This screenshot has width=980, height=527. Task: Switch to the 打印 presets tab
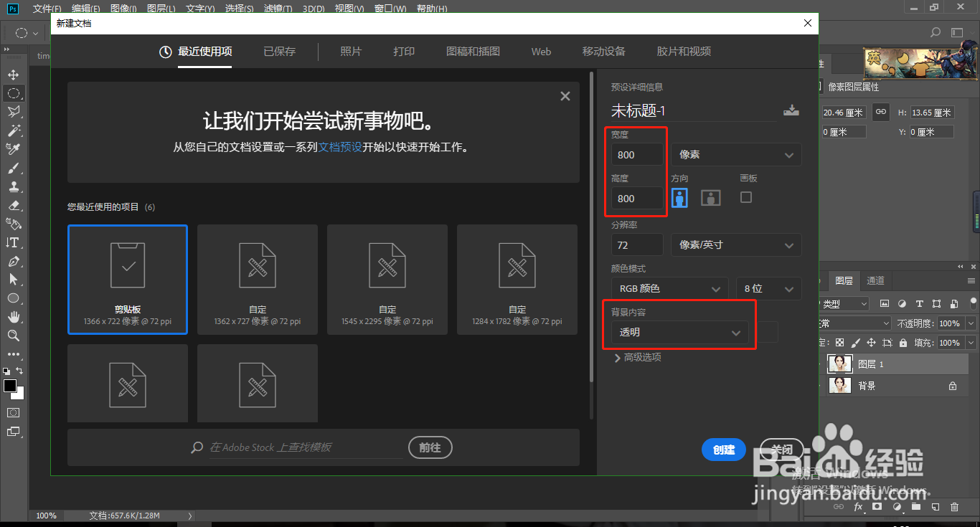tap(404, 52)
